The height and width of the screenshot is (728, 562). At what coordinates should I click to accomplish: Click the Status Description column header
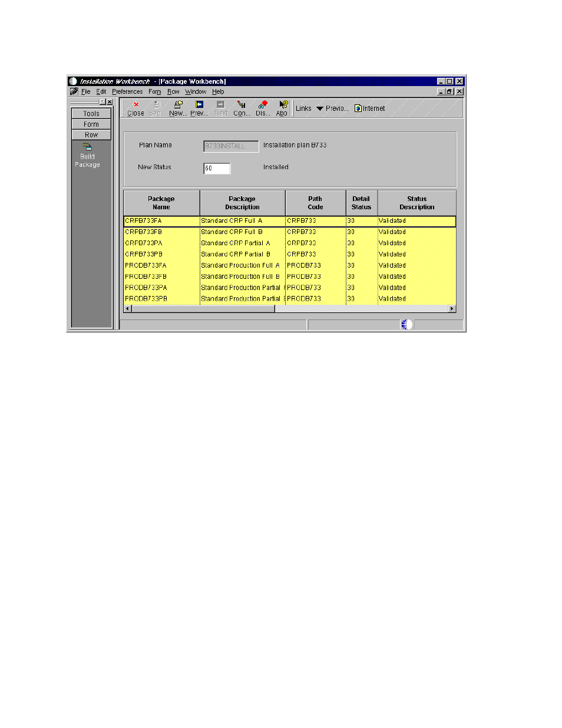point(416,203)
